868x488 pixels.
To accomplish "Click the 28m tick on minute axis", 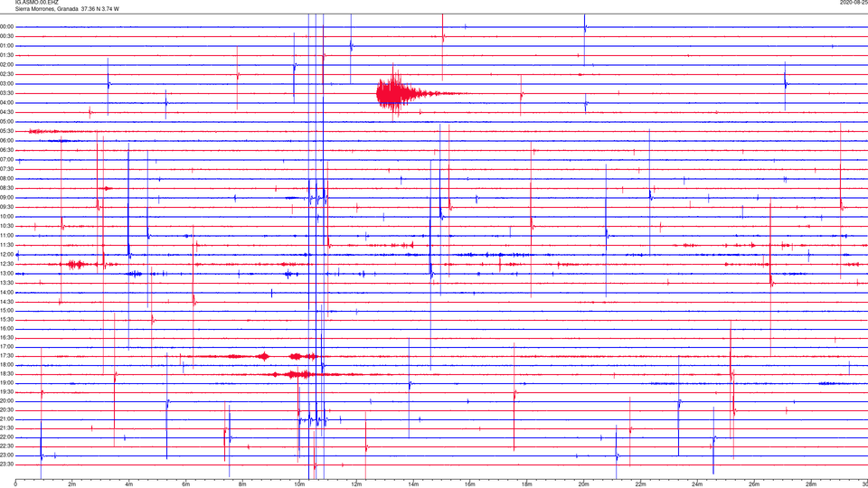I will 811,484.
